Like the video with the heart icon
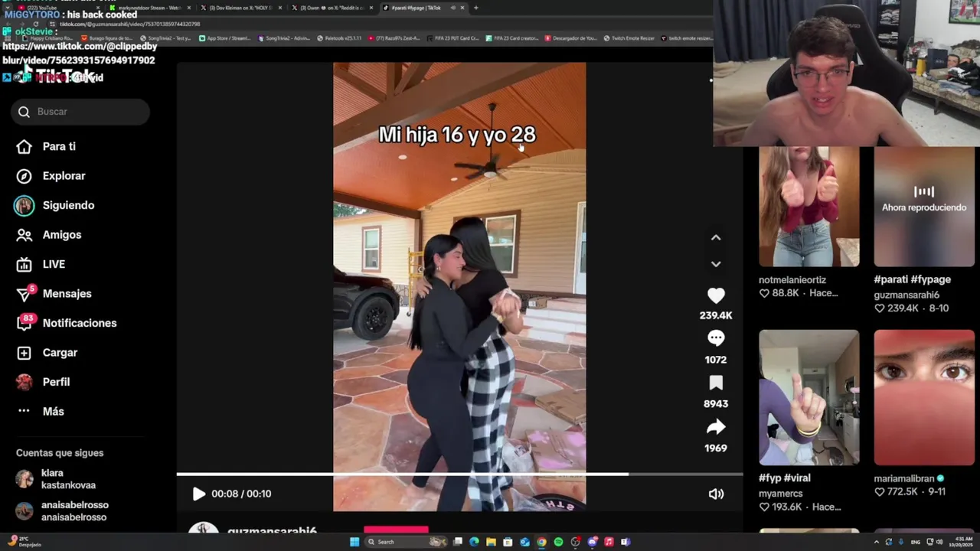Image resolution: width=980 pixels, height=551 pixels. 716,295
